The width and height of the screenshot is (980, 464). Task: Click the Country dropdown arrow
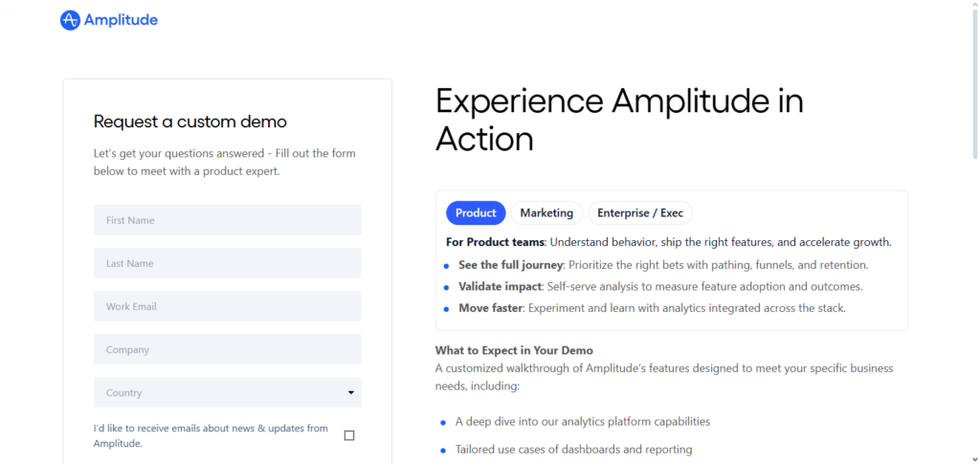pyautogui.click(x=351, y=392)
